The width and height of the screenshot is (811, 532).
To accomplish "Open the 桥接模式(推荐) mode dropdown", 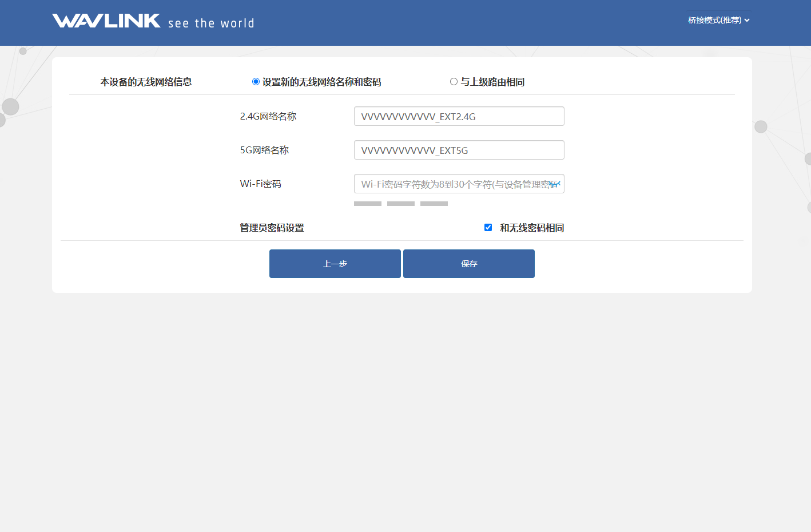I will point(718,20).
